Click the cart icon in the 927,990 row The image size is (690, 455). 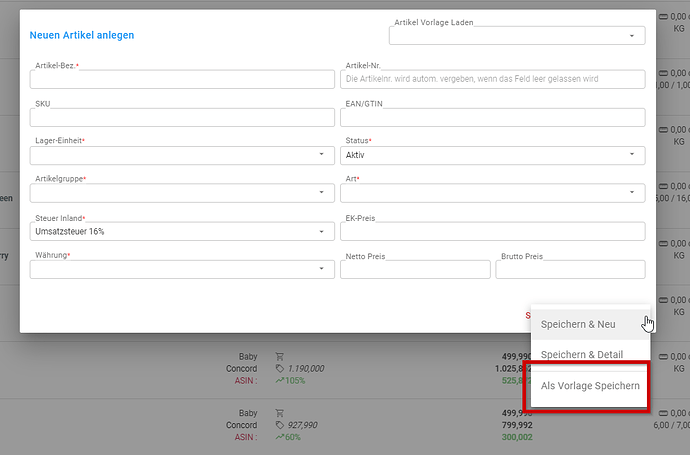[x=279, y=413]
